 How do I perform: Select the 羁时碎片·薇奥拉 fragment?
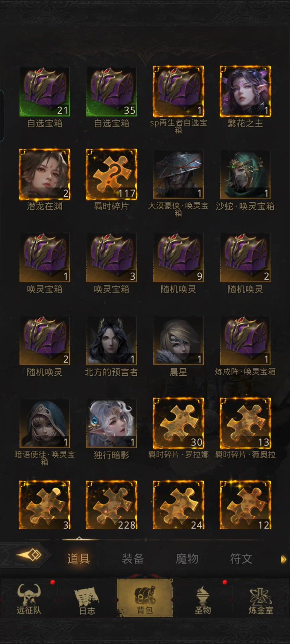[x=245, y=423]
